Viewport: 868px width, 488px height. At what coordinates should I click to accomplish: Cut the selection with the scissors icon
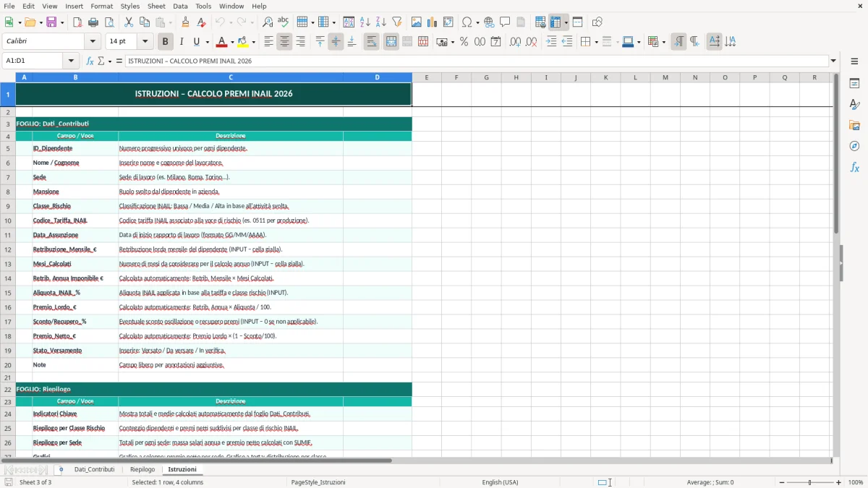tap(129, 22)
